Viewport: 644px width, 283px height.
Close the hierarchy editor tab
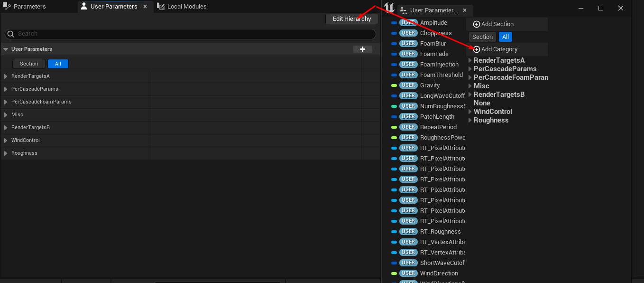click(x=465, y=10)
